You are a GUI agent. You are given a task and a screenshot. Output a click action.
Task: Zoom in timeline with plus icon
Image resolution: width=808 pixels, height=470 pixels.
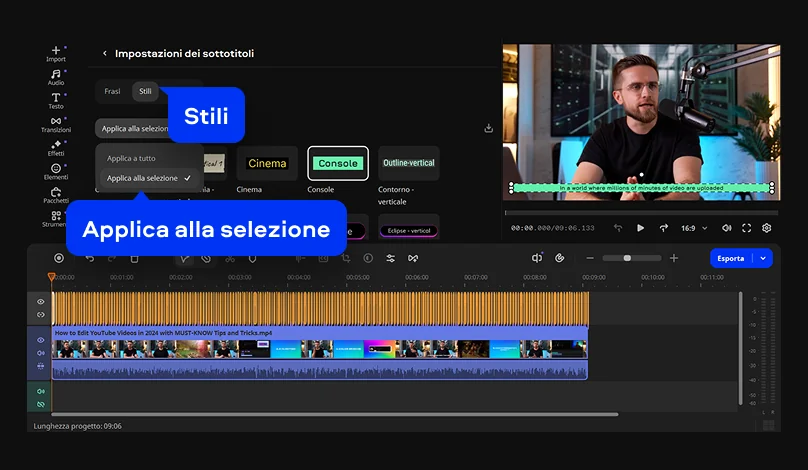(x=674, y=258)
